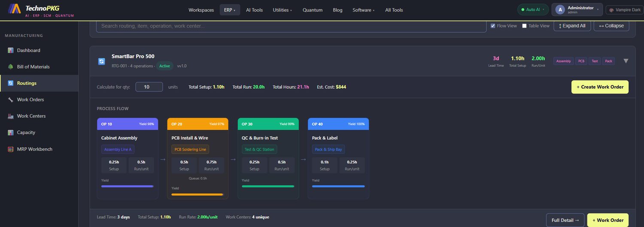Click the Create Work Order button
Image resolution: width=644 pixels, height=227 pixels.
600,87
